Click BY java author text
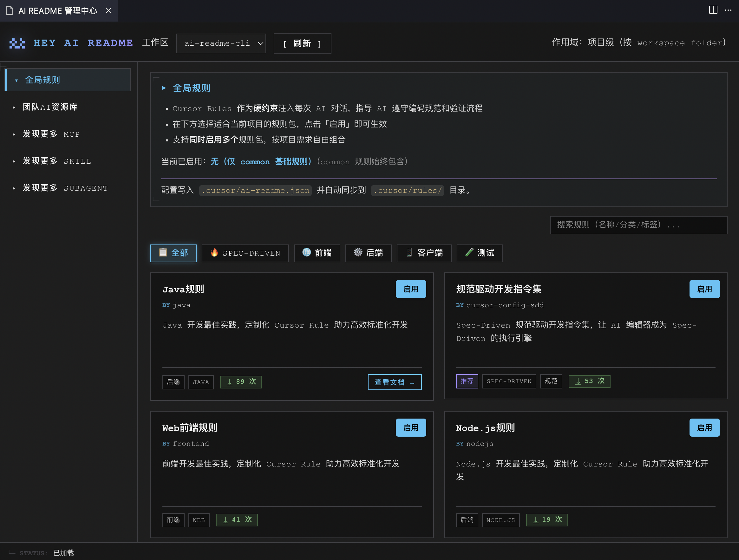The height and width of the screenshot is (560, 739). [x=176, y=305]
